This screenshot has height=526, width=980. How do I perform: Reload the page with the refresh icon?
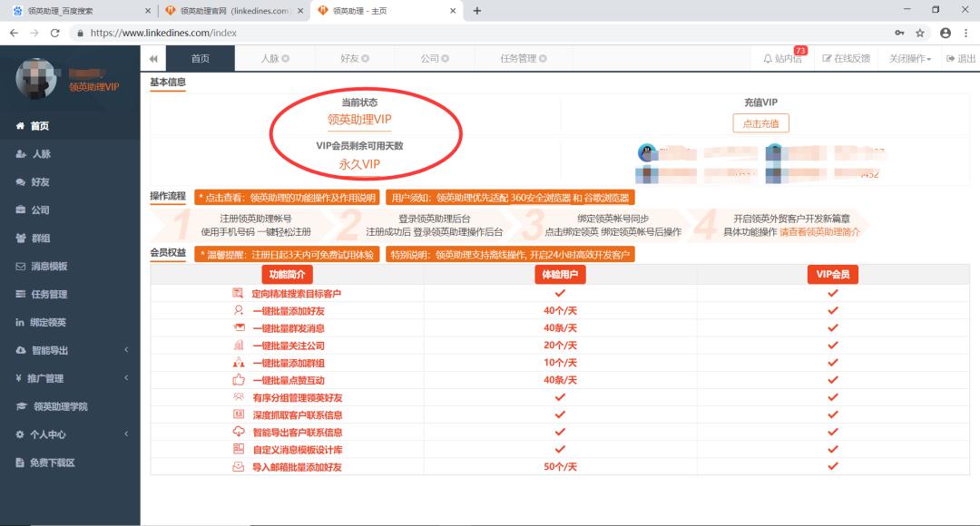click(55, 33)
